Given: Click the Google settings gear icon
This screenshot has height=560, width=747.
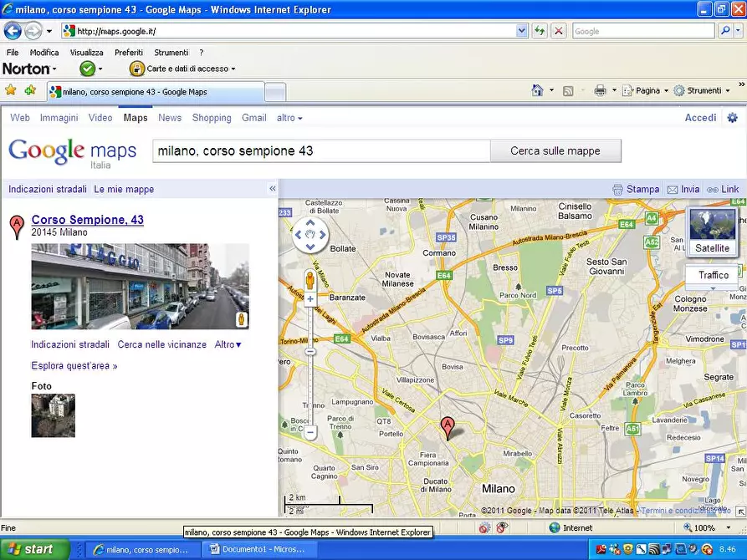Looking at the screenshot, I should pyautogui.click(x=732, y=118).
